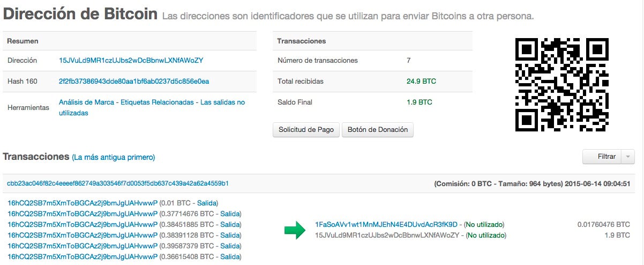The image size is (644, 265).
Task: Click the Solicitud de Pago button
Action: 306,129
